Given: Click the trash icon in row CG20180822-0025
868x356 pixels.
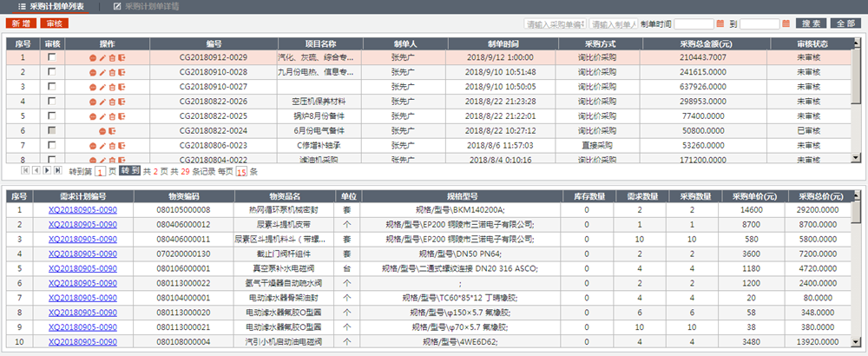Looking at the screenshot, I should pyautogui.click(x=112, y=115).
